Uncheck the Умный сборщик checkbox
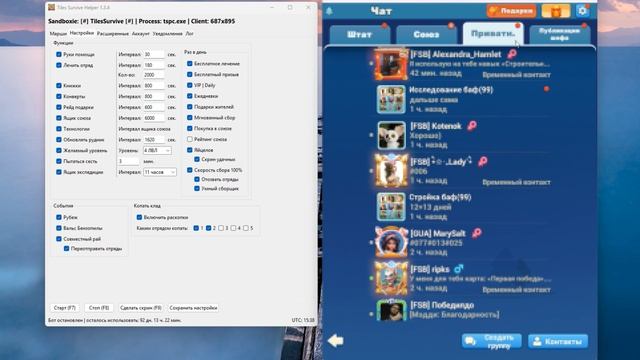 pos(197,189)
